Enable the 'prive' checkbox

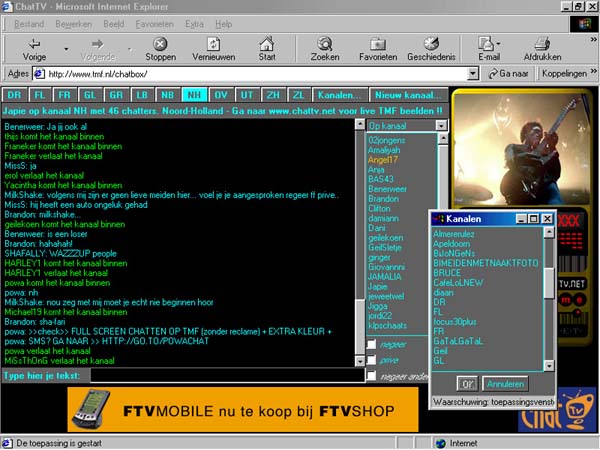tap(372, 359)
